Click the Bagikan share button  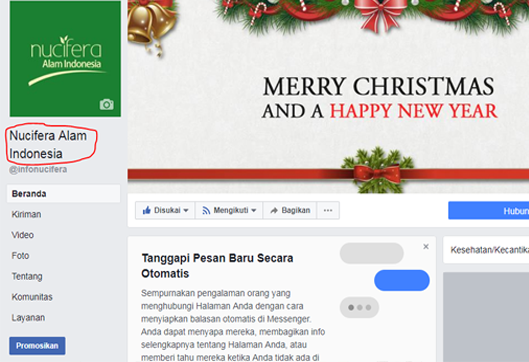(290, 211)
